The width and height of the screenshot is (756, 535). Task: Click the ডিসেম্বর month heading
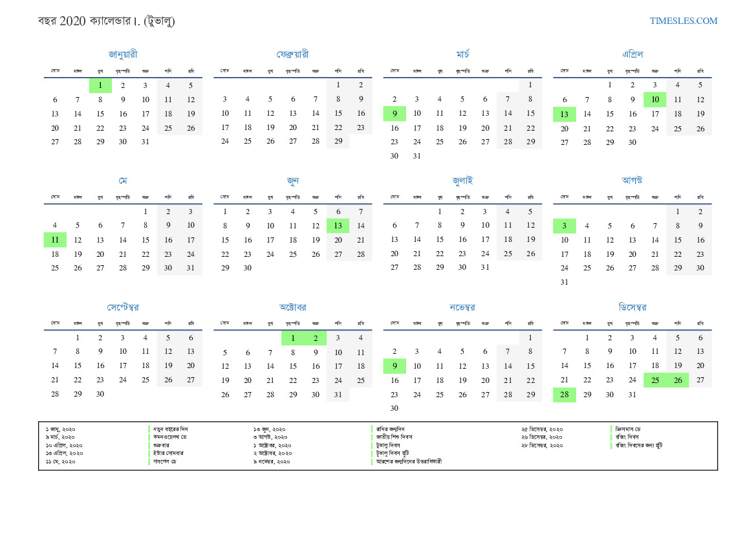click(632, 307)
